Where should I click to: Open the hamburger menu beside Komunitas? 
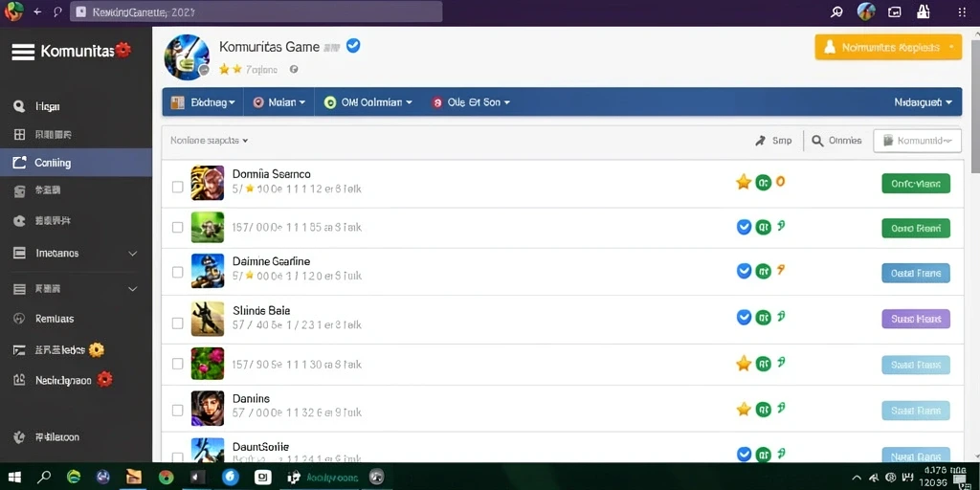23,52
